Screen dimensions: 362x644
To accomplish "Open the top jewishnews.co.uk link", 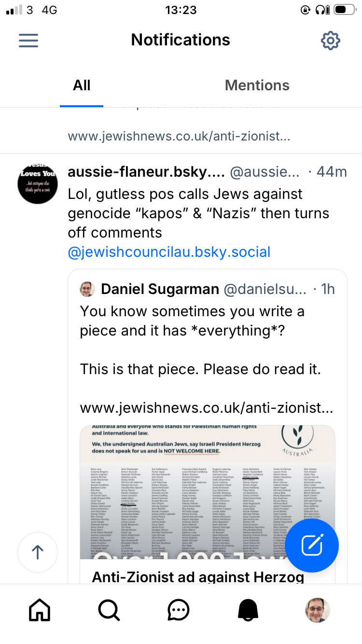I will coord(179,137).
